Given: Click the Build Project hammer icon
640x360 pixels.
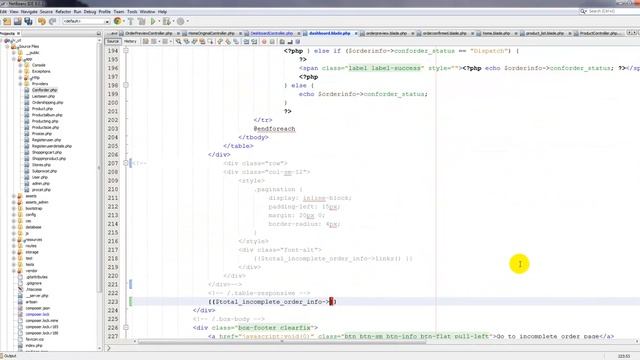Looking at the screenshot, I should point(131,21).
